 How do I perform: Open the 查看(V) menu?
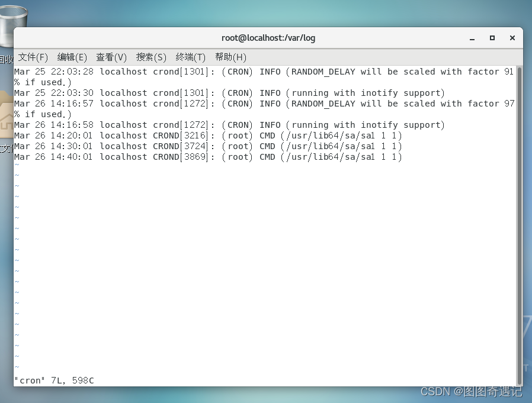pyautogui.click(x=111, y=57)
